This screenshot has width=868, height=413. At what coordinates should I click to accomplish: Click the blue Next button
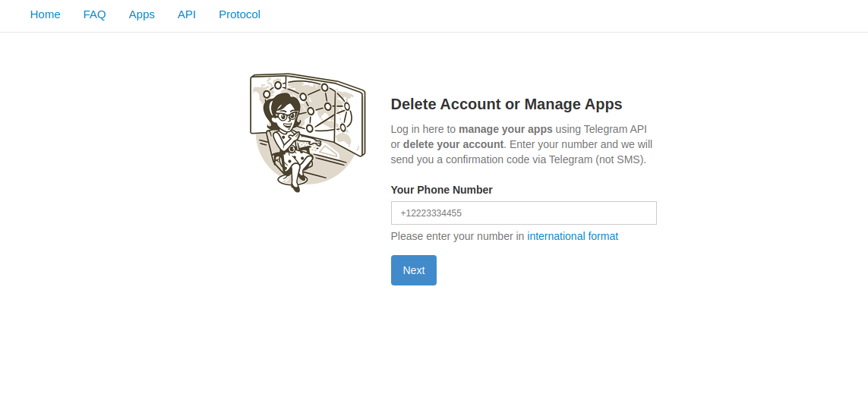click(x=414, y=270)
